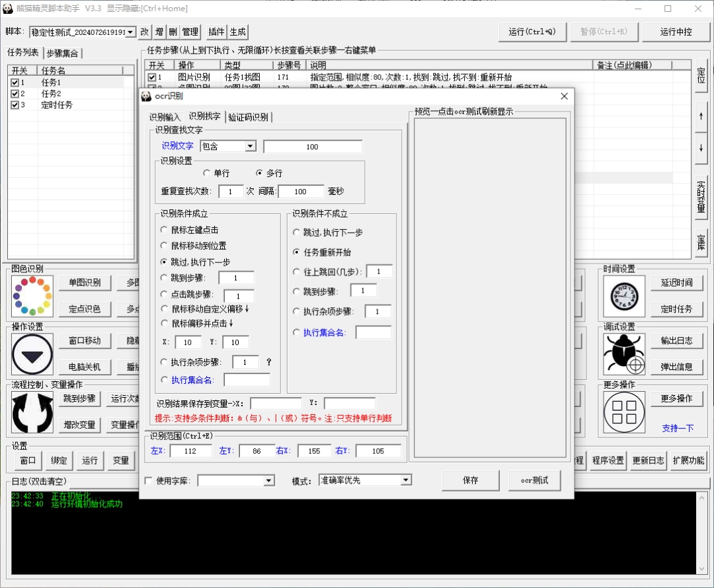Click the black arrow icon in 操作设置 panel
The width and height of the screenshot is (714, 588).
coord(31,354)
